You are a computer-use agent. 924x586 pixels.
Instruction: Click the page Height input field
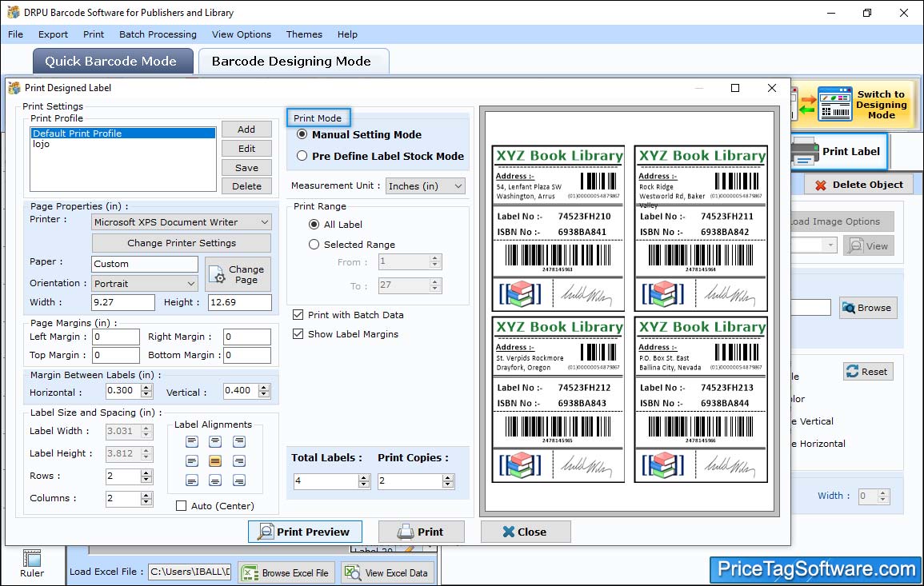pyautogui.click(x=240, y=302)
